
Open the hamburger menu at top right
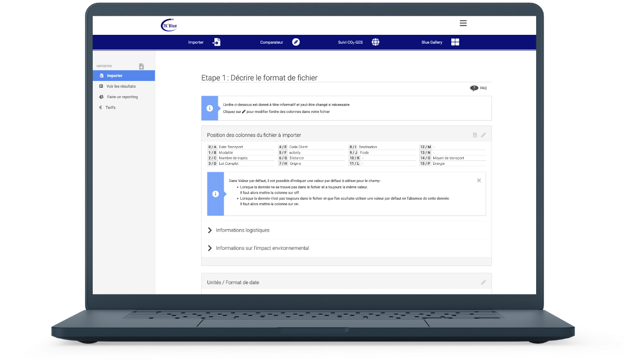[463, 23]
